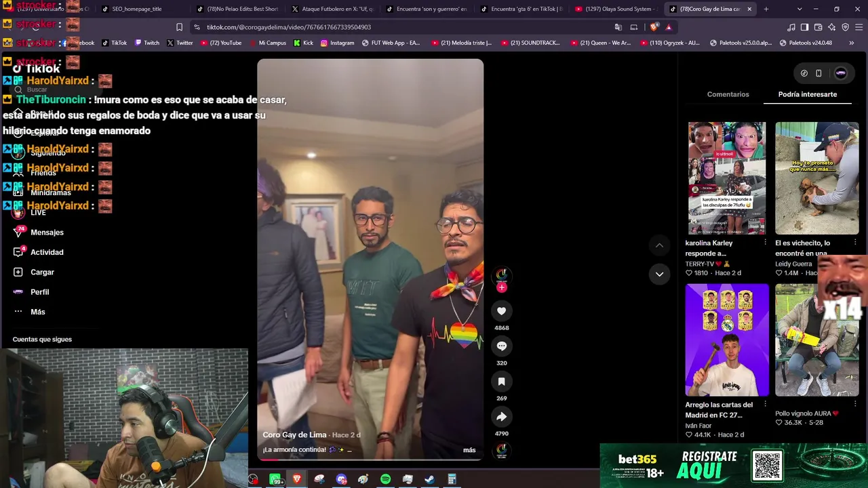Open the Kick bookmark

click(303, 43)
